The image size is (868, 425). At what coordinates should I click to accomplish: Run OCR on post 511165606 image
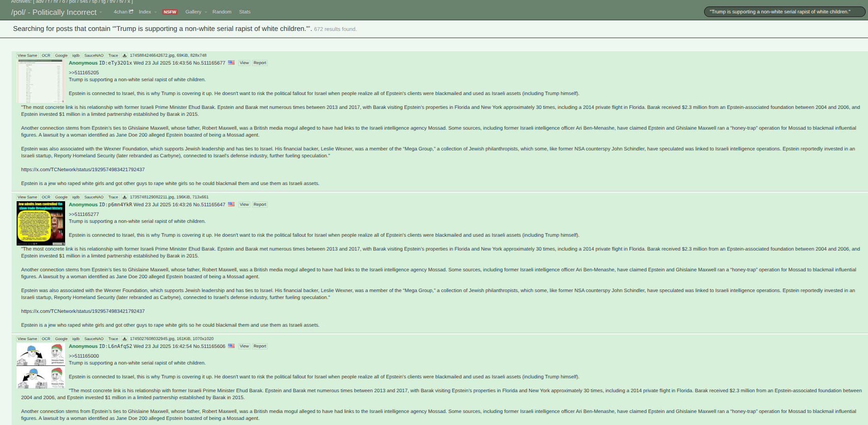[46, 339]
